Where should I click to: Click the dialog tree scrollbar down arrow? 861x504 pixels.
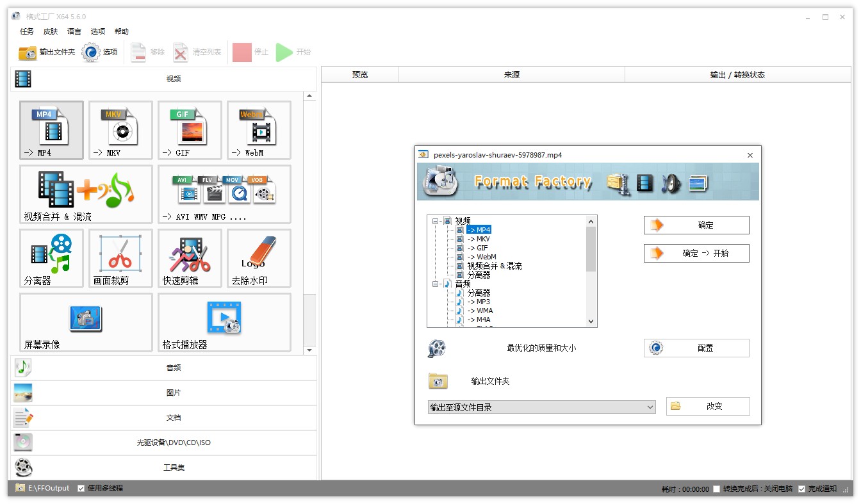(591, 321)
